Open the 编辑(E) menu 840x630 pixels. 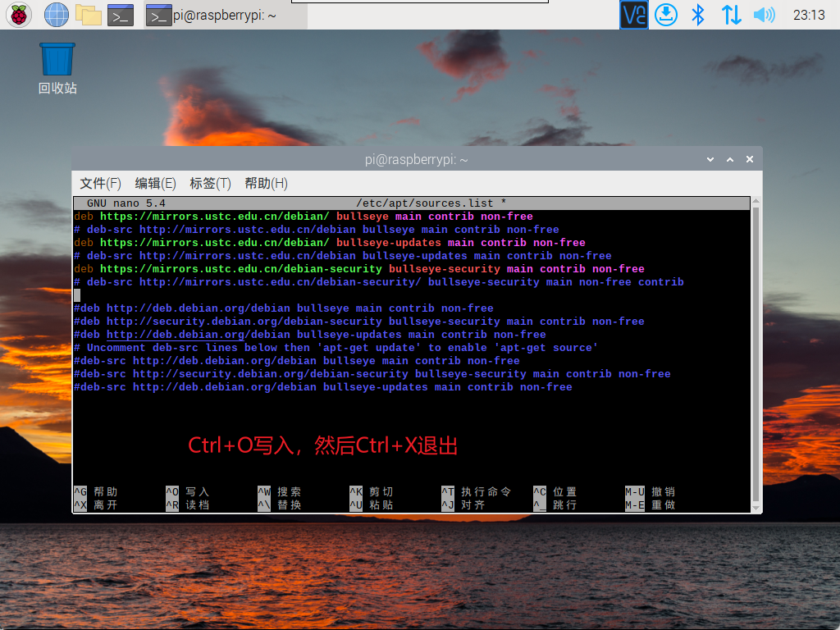coord(155,184)
